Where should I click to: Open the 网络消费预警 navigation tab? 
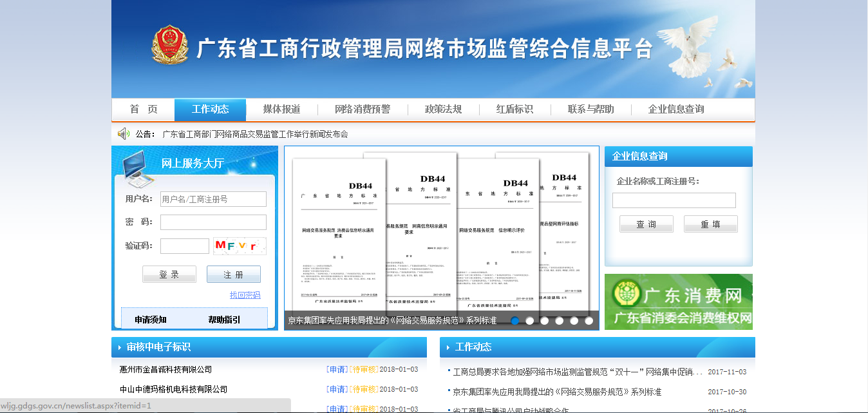[363, 110]
